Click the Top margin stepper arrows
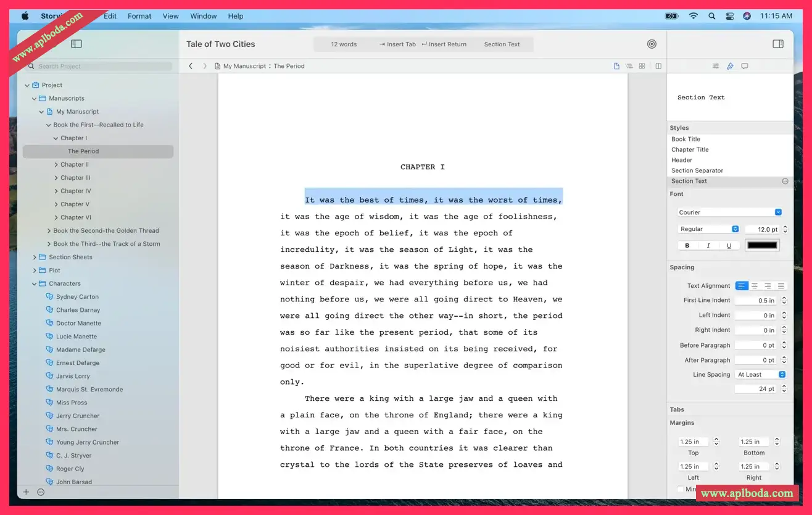The height and width of the screenshot is (515, 812). click(x=716, y=442)
